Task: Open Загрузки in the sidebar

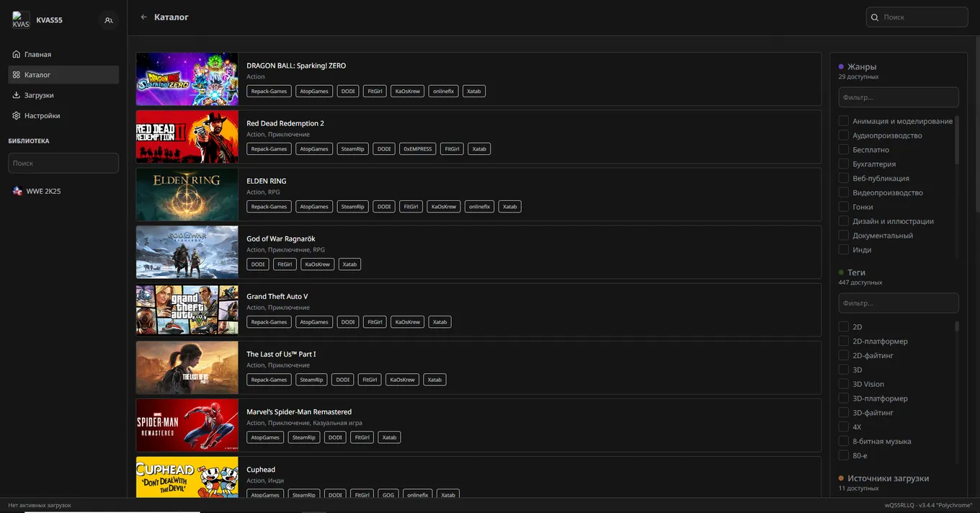Action: [63, 95]
